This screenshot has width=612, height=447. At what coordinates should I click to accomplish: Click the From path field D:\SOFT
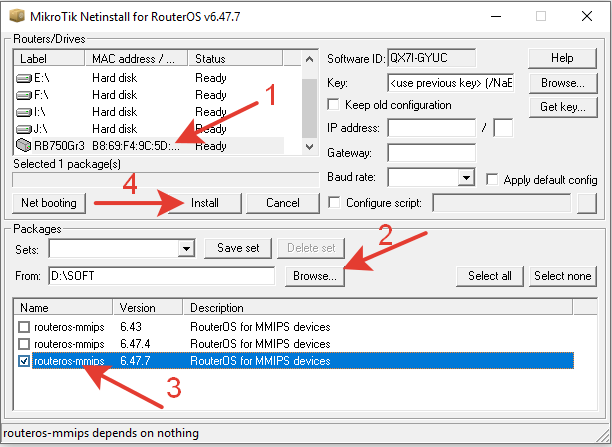(x=162, y=276)
